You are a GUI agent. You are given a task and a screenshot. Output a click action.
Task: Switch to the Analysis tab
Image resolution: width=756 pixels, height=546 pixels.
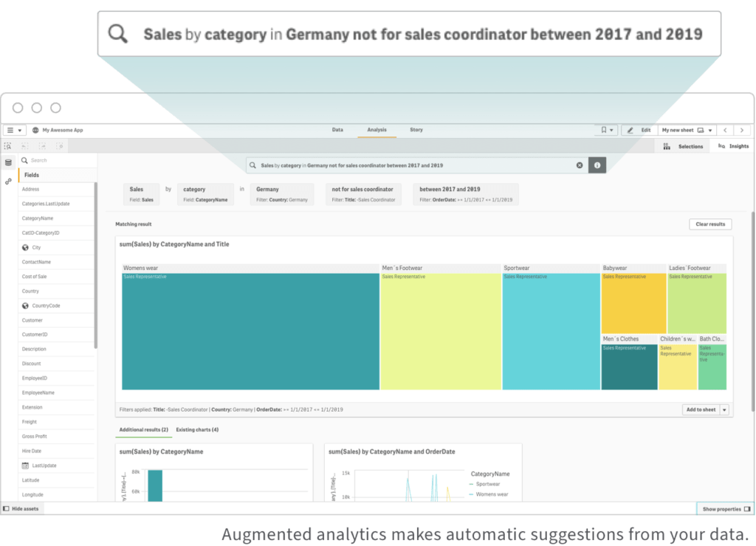377,130
